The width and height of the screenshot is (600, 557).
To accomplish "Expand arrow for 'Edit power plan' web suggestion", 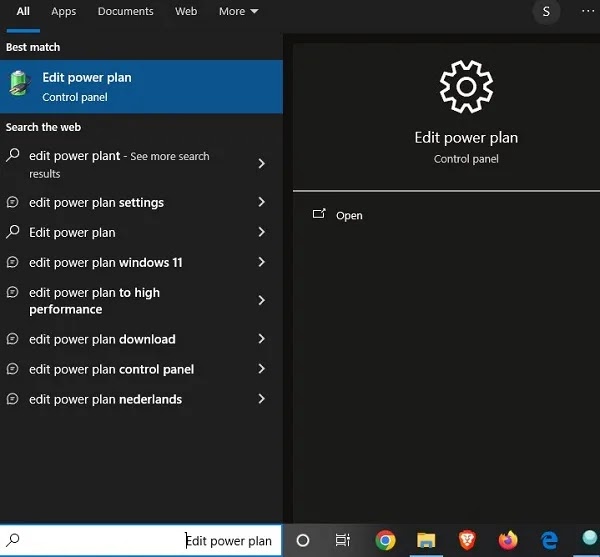I will 261,231.
